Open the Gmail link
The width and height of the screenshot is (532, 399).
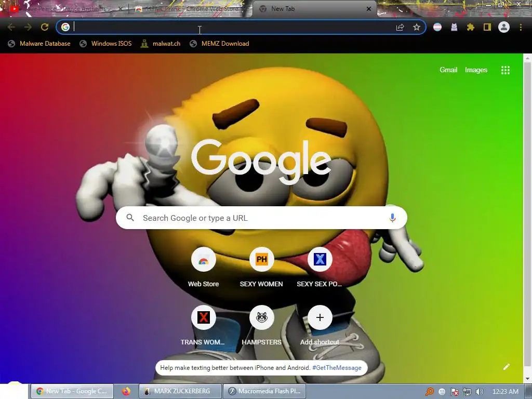[448, 70]
